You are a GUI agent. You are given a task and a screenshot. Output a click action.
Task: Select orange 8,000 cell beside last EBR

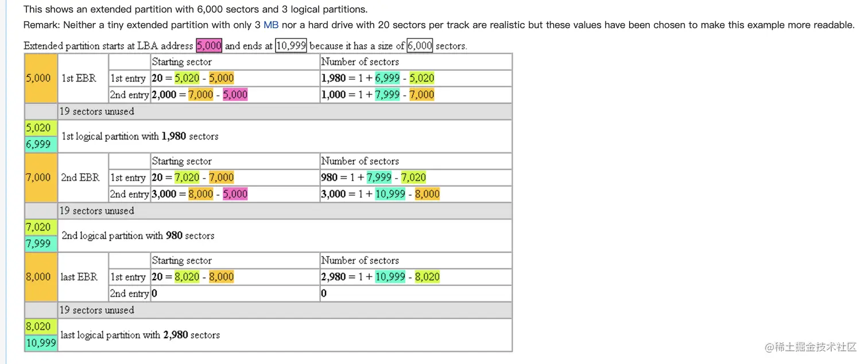(41, 277)
